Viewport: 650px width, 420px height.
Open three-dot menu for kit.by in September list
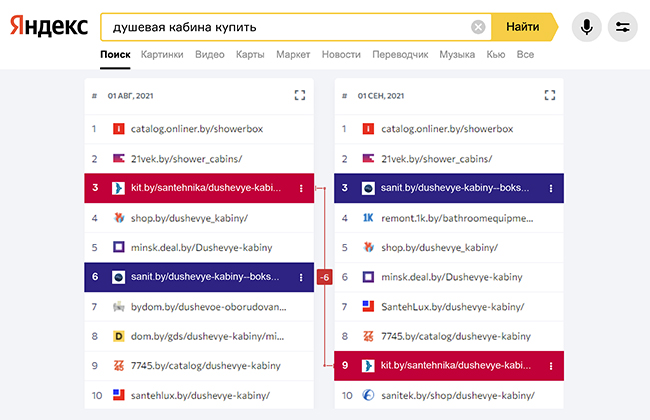(550, 366)
